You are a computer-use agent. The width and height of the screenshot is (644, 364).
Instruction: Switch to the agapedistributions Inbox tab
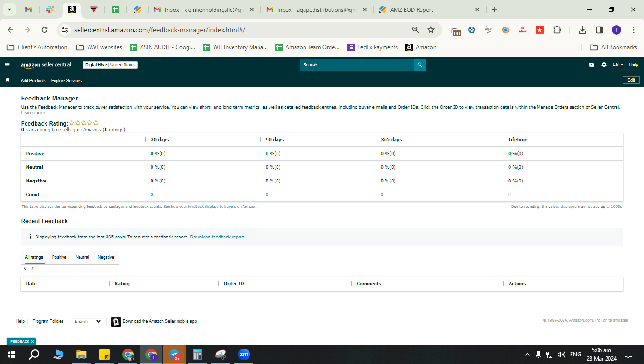click(x=316, y=9)
